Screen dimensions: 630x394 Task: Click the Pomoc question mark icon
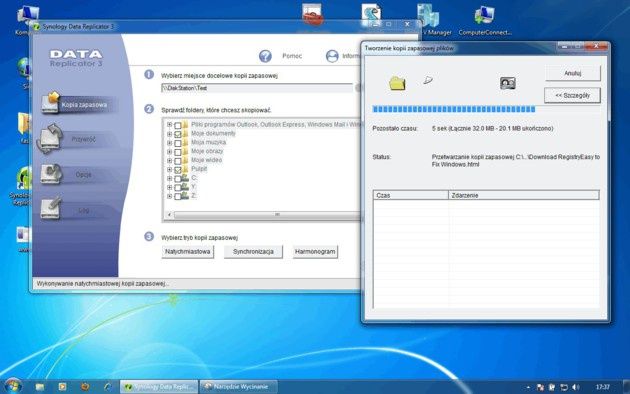tap(265, 56)
